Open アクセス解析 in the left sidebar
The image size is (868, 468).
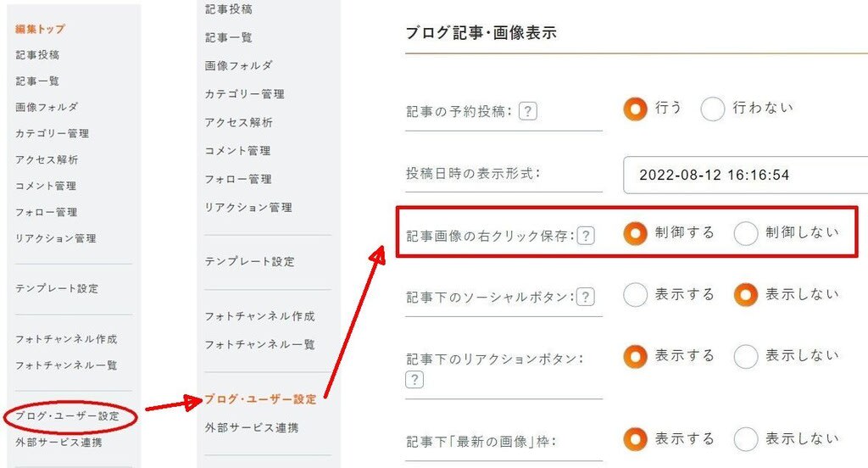(x=47, y=159)
